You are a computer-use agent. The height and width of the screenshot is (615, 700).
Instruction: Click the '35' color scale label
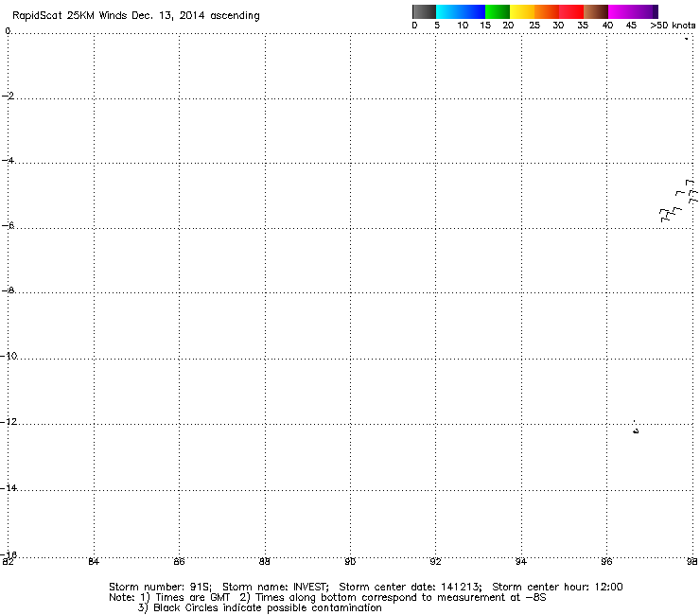pyautogui.click(x=583, y=26)
